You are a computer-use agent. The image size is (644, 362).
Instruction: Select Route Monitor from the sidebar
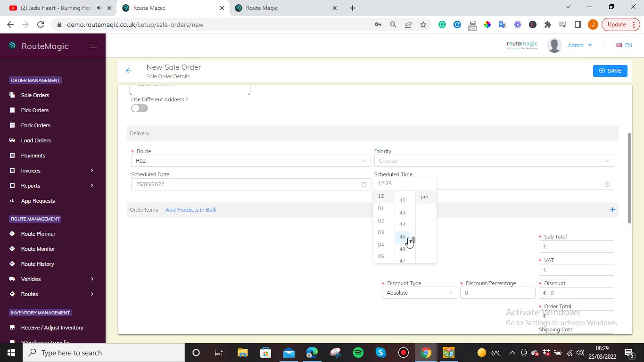[x=37, y=248]
